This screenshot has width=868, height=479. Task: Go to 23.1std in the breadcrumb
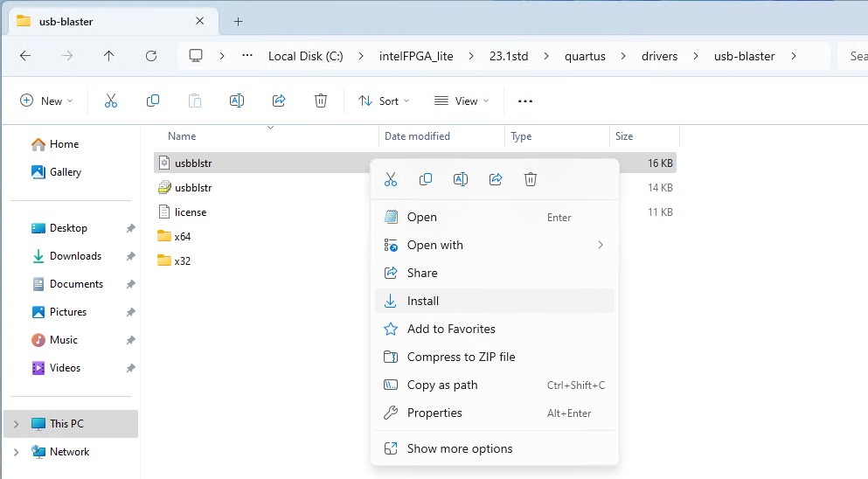click(509, 56)
